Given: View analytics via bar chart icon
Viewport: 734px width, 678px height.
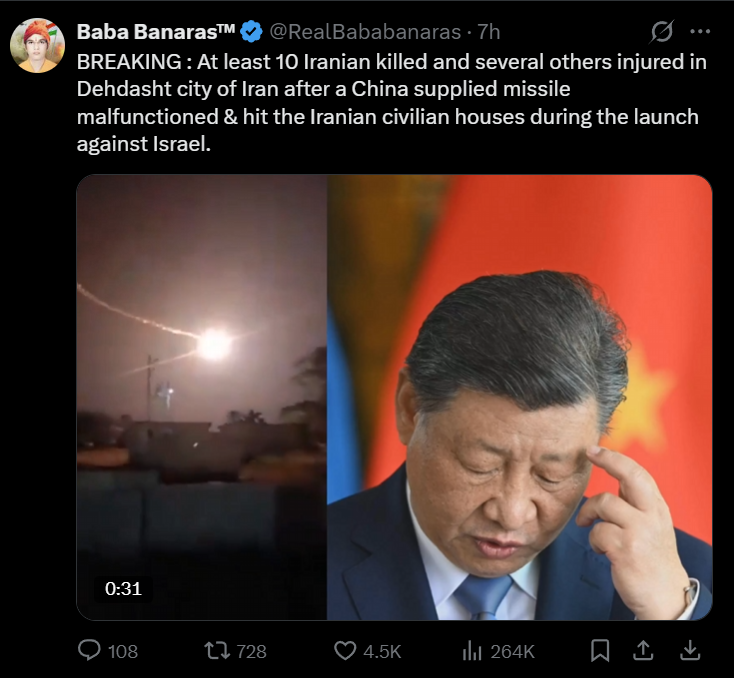Looking at the screenshot, I should 472,651.
